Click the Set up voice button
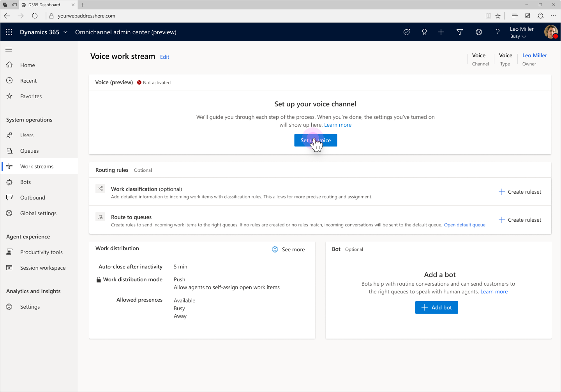 tap(316, 140)
